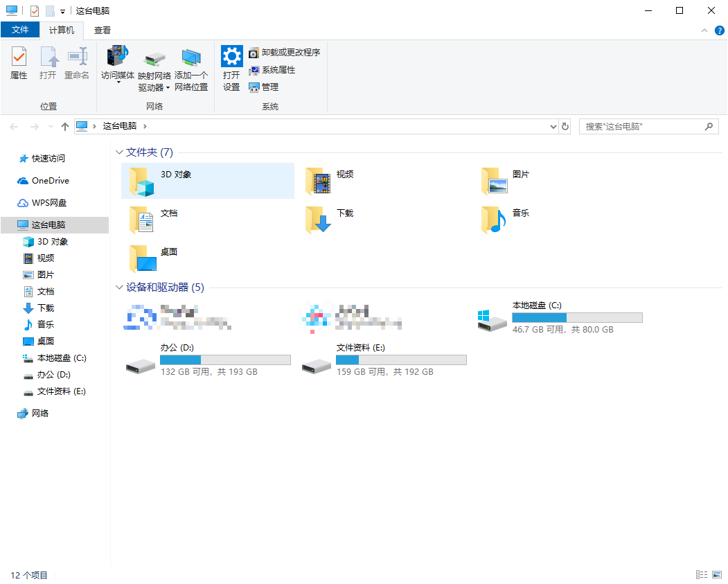Open 管理 (Computer Management)
Screen dimensions: 728x584
tap(270, 87)
